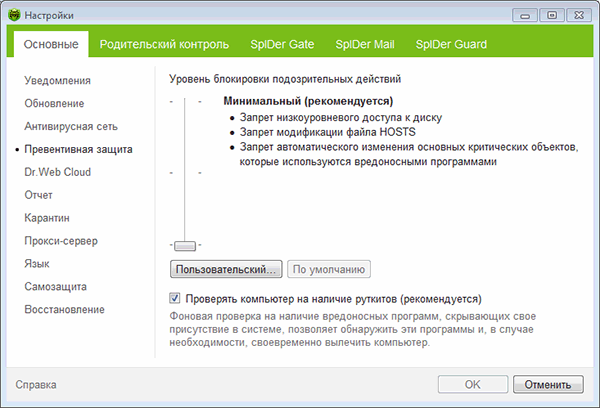The height and width of the screenshot is (408, 600).
Task: Click the Пользовательский... button
Action: coord(226,269)
